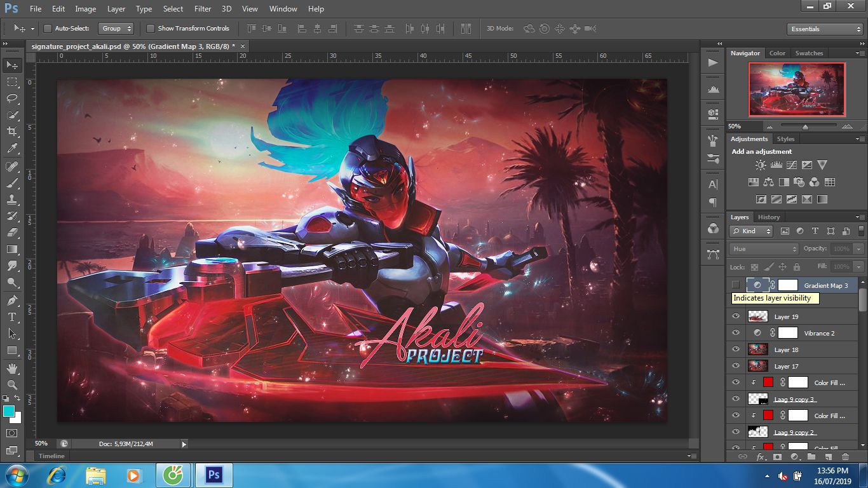The image size is (868, 488).
Task: Expand the Group auto-select dropdown
Action: coord(117,29)
